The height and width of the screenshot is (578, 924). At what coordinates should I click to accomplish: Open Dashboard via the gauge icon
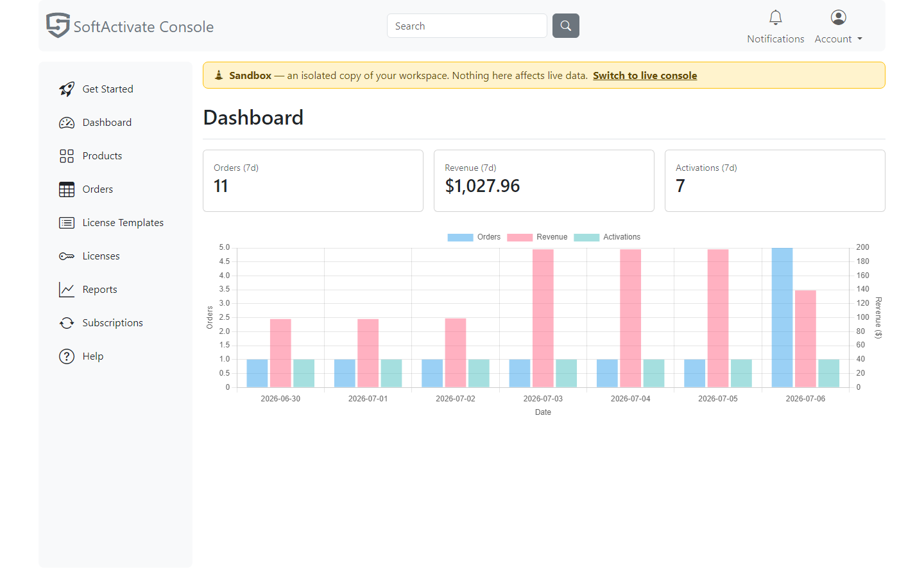click(x=67, y=123)
